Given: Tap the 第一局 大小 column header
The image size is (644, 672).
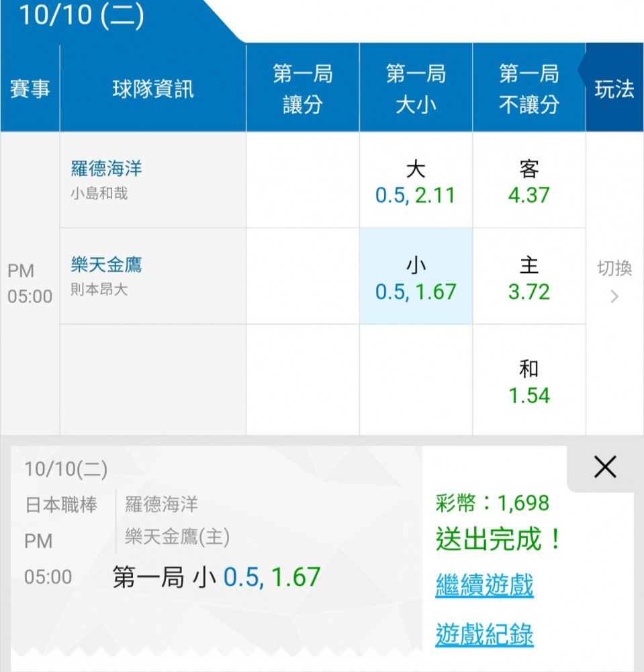Looking at the screenshot, I should tap(416, 89).
